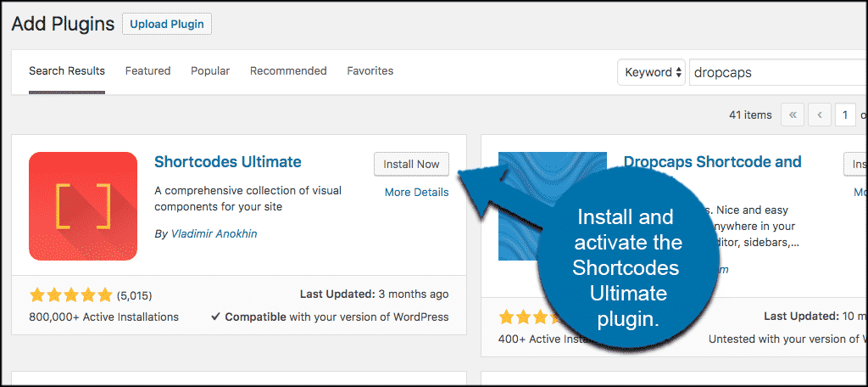Click the dropcaps search field
This screenshot has width=868, height=387.
(x=778, y=73)
